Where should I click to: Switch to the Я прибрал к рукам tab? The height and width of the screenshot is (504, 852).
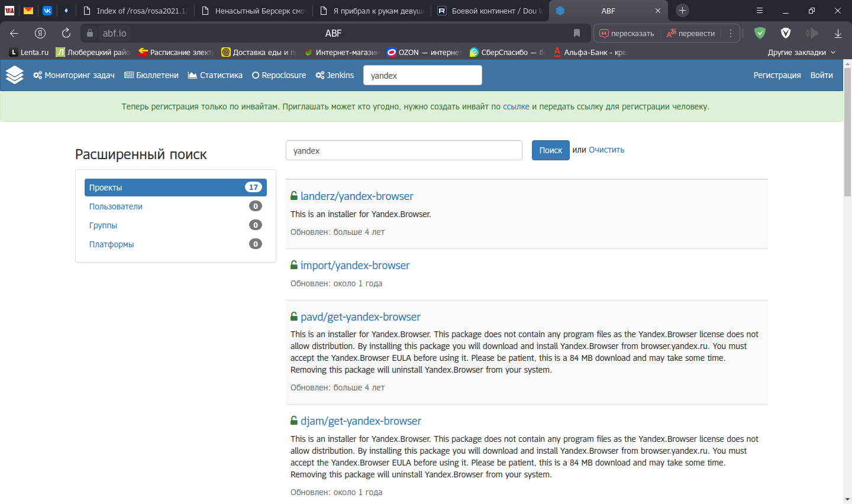372,11
